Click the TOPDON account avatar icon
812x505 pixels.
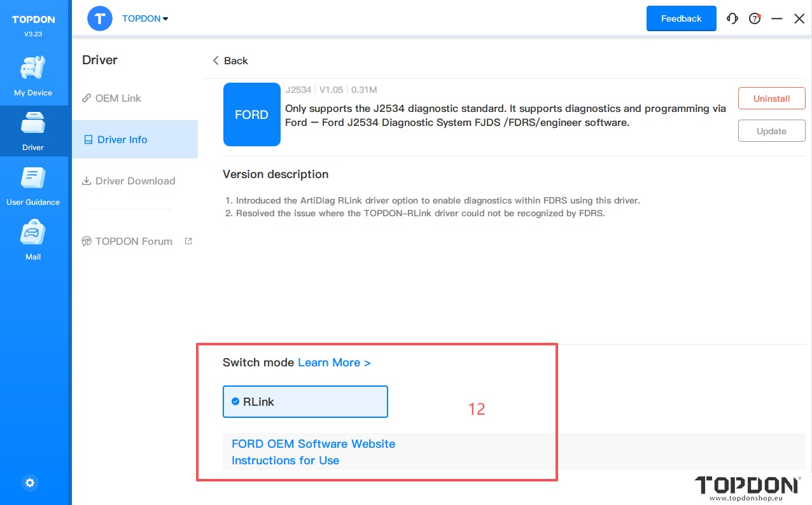[x=99, y=18]
